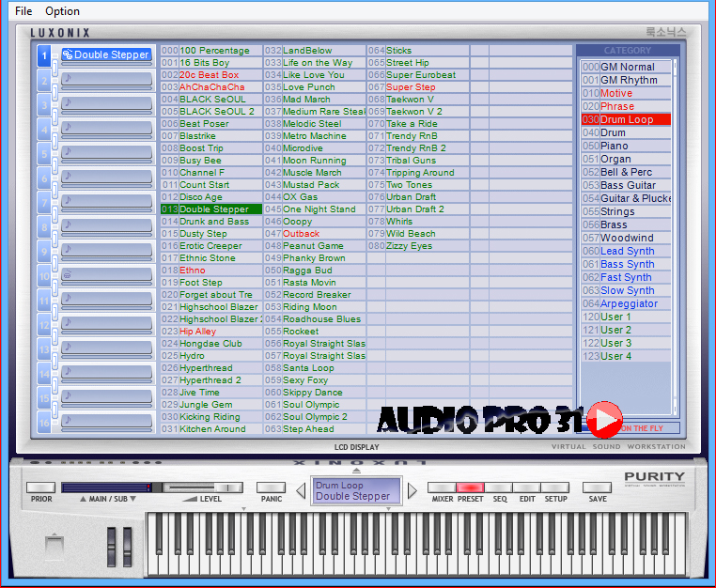Click the music note icon in slot 4
This screenshot has width=716, height=588.
click(x=68, y=127)
